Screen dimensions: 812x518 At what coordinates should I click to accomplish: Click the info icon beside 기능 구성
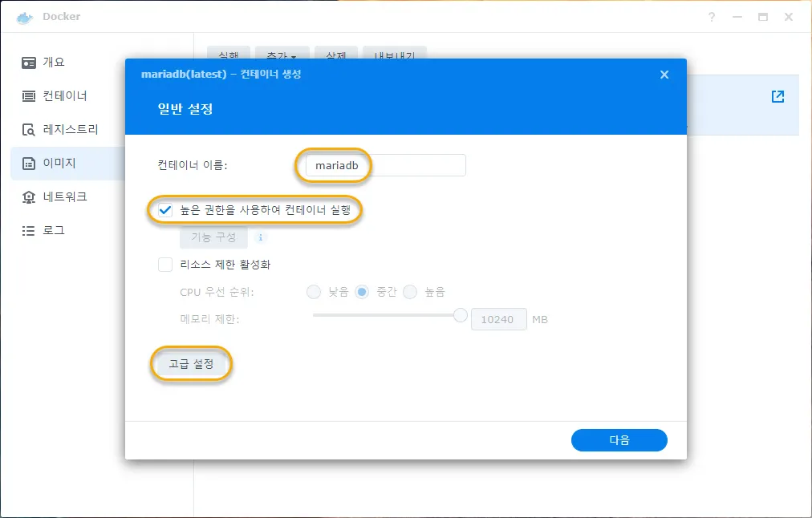[x=261, y=237]
